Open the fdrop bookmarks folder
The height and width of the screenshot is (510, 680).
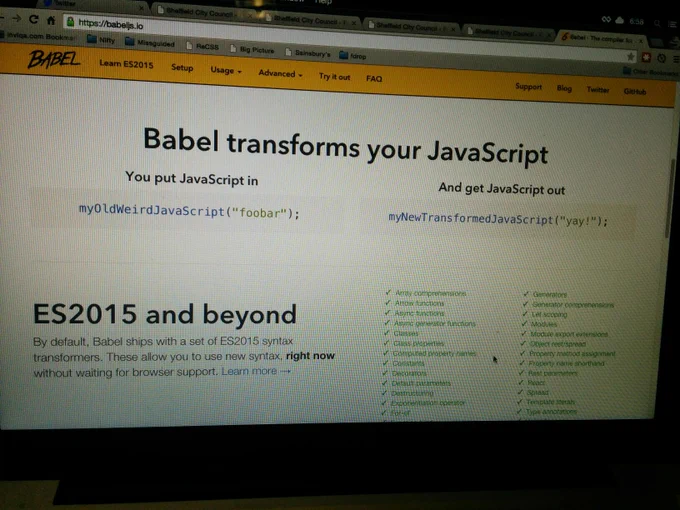[x=353, y=56]
